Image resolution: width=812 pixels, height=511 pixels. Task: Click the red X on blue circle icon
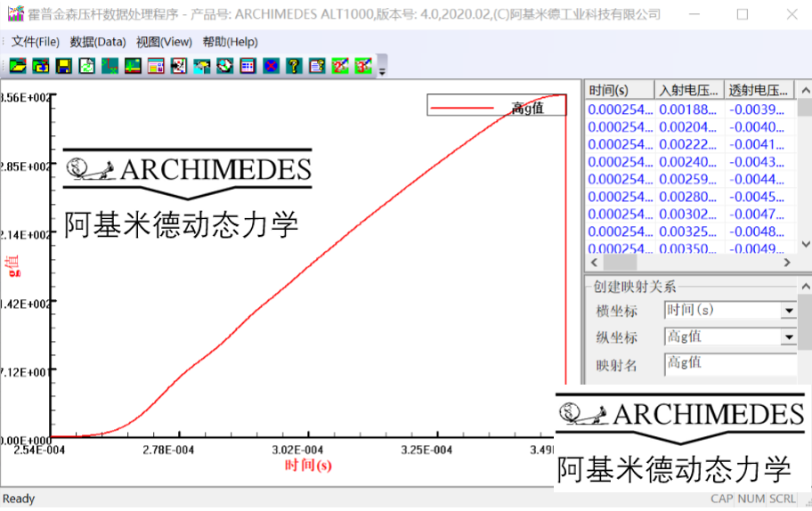pos(271,66)
